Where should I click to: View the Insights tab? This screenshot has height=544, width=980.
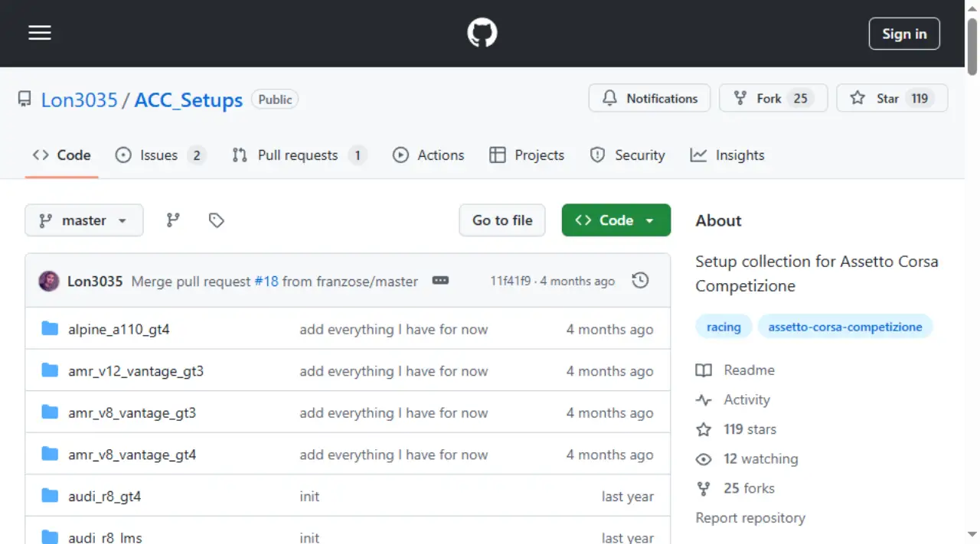[x=727, y=155]
